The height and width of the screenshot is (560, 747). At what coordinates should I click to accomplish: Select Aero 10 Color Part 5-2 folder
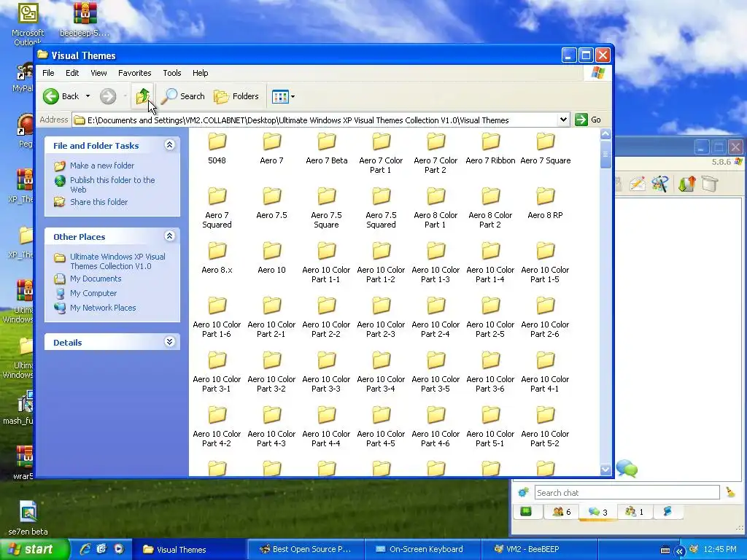tap(545, 427)
